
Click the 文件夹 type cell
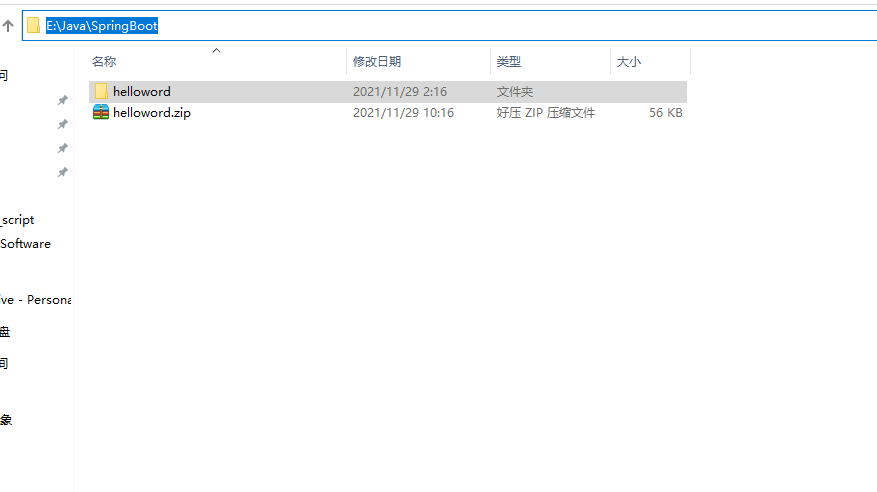pos(515,92)
